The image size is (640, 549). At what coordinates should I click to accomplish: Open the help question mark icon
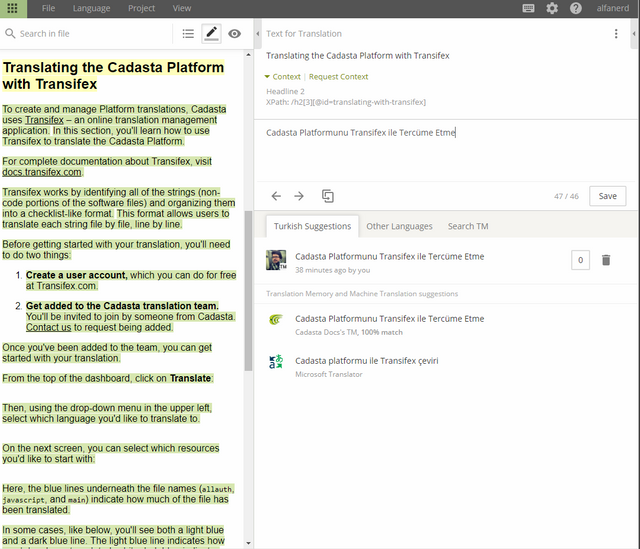click(576, 8)
